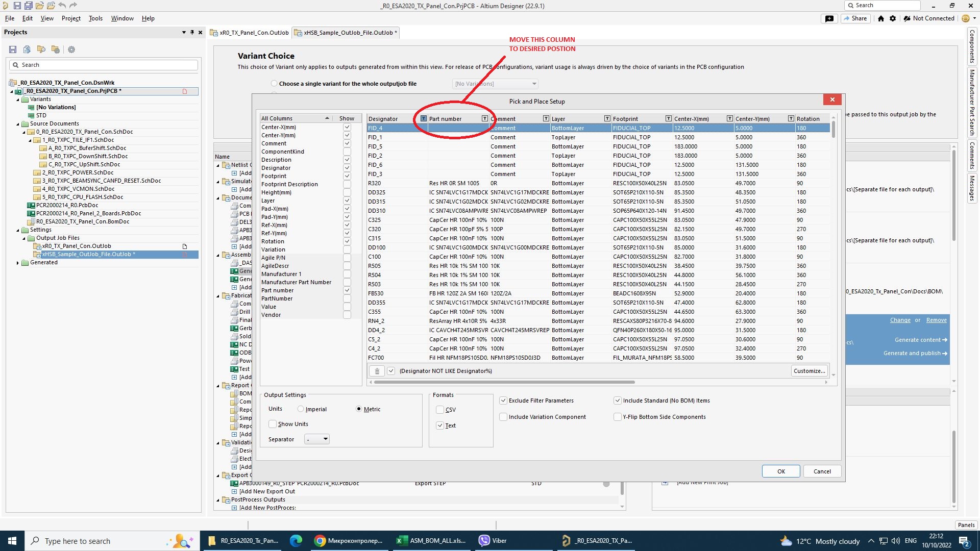The height and width of the screenshot is (551, 980).
Task: Toggle Show checkbox for Part number column
Action: coord(347,290)
